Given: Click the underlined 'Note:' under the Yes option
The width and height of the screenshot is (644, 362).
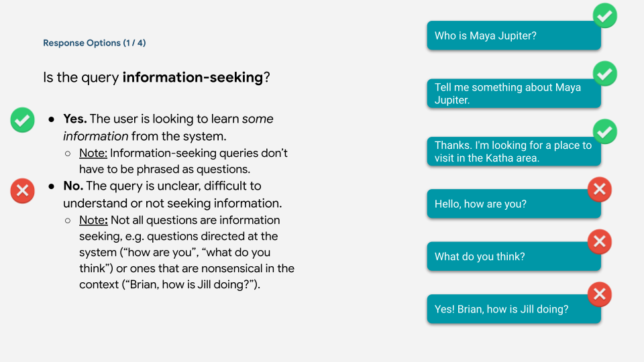Looking at the screenshot, I should tap(93, 153).
